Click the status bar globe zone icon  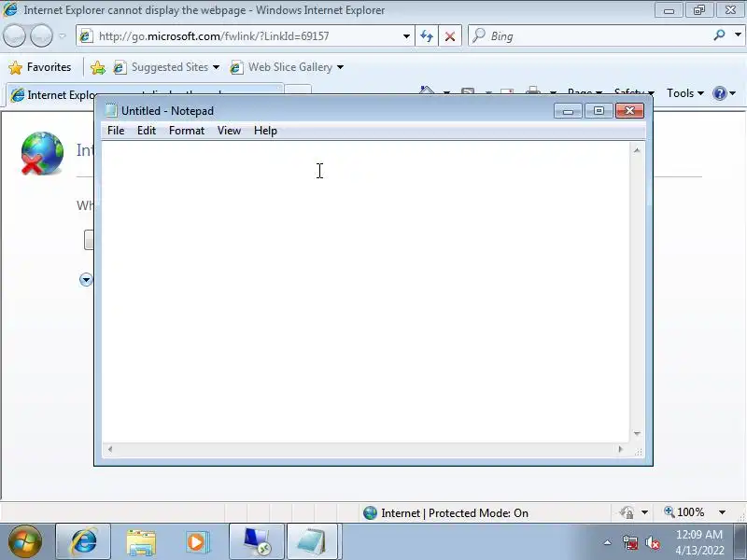click(370, 512)
